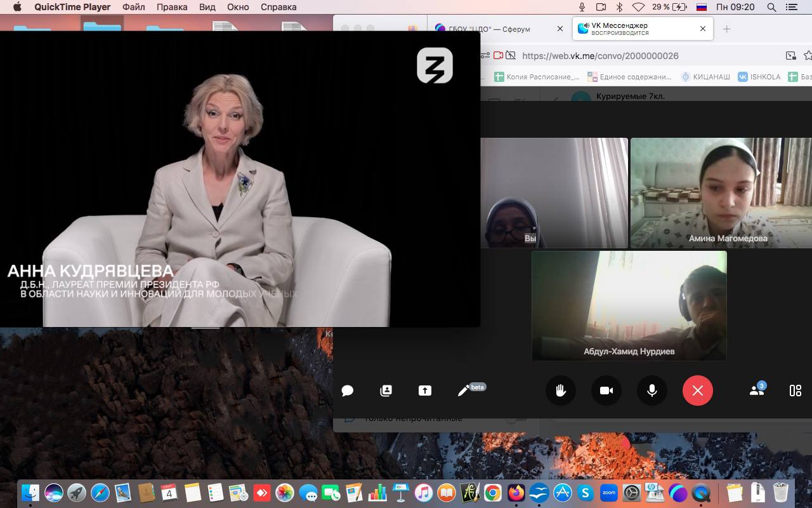Viewport: 812px width, 508px height.
Task: Open a new browser tab
Action: click(727, 29)
